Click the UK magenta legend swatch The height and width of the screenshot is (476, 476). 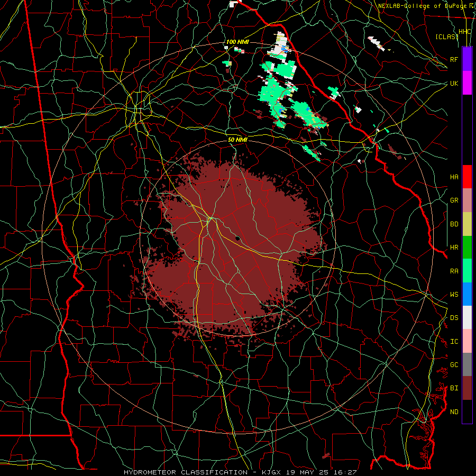[x=467, y=83]
